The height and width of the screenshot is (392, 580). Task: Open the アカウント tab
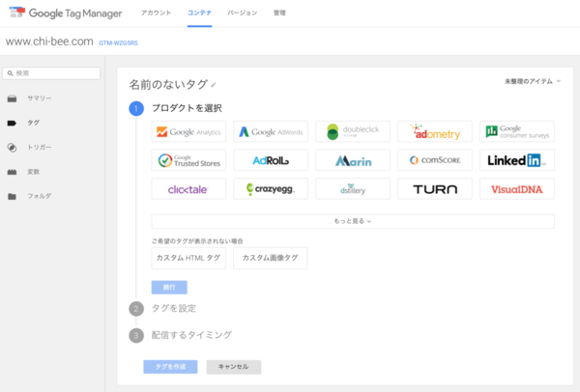[156, 13]
